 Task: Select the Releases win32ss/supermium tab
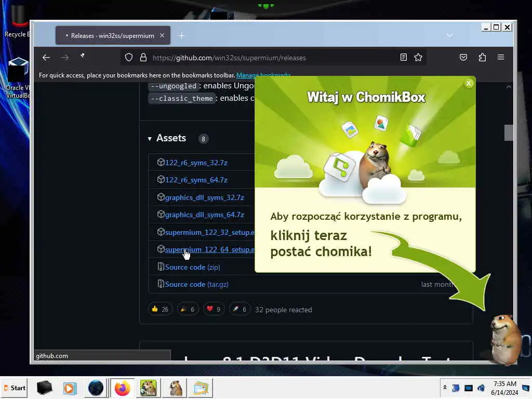[x=113, y=35]
